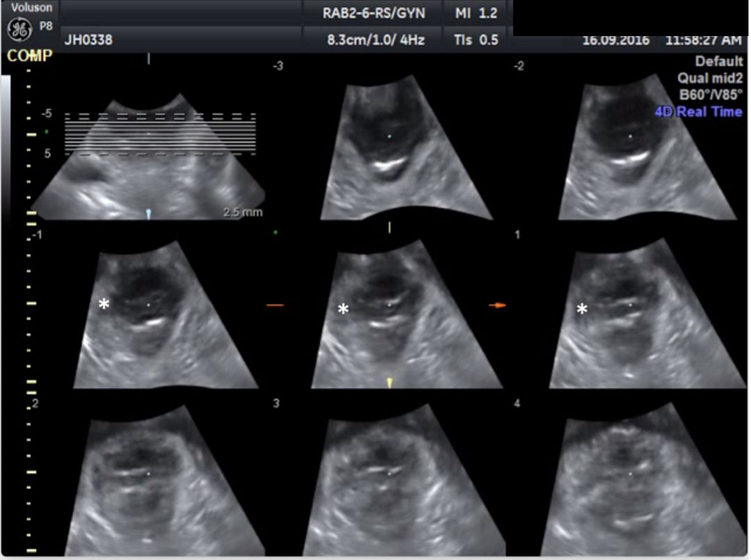Click the orange line left of the center slice
This screenshot has height=560, width=751.
(x=275, y=305)
